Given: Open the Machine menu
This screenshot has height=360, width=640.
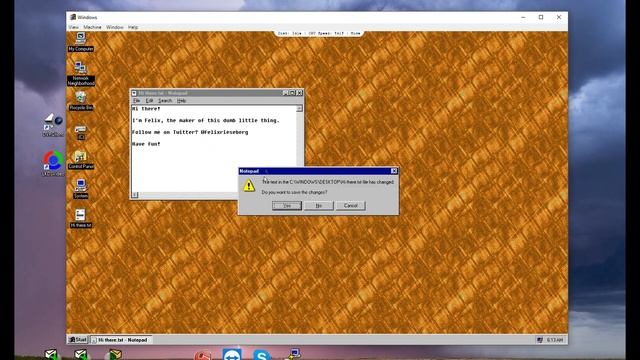Looking at the screenshot, I should tap(92, 27).
